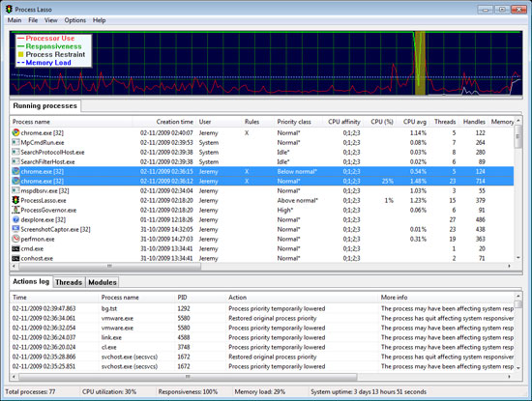Click the perfmon.exe icon

(x=15, y=239)
